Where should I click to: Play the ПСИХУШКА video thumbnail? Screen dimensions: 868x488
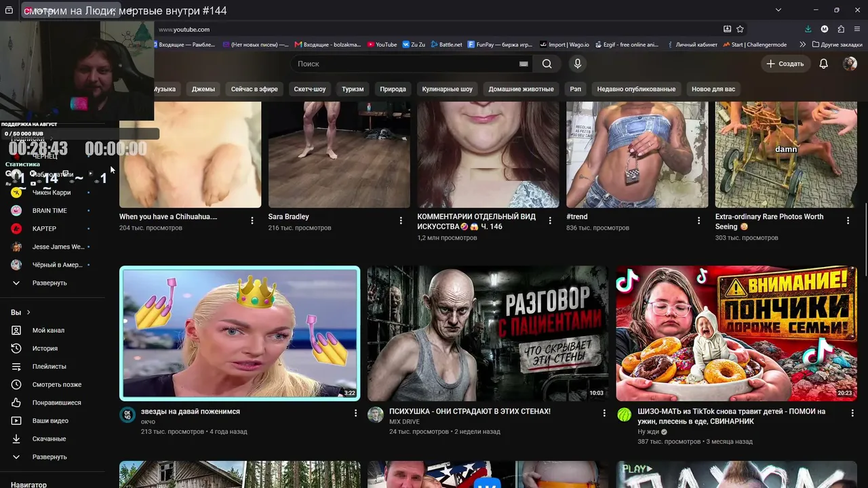pyautogui.click(x=488, y=333)
